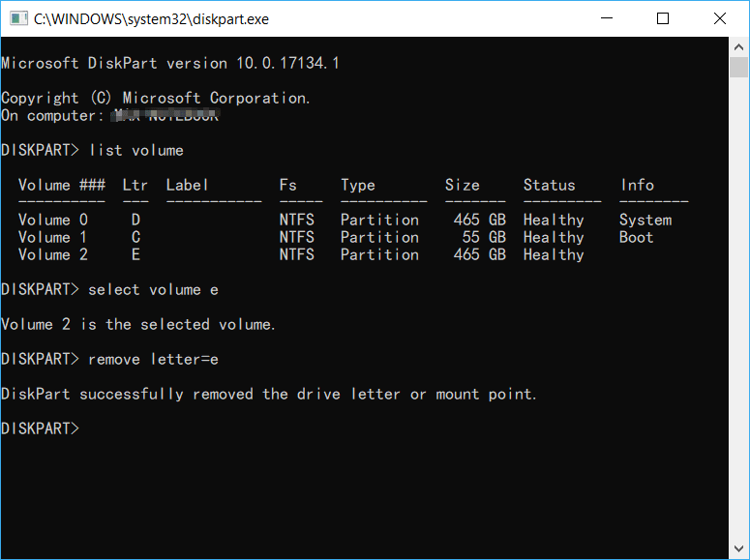The image size is (750, 560).
Task: Minimize the diskpart.exe window
Action: (608, 18)
